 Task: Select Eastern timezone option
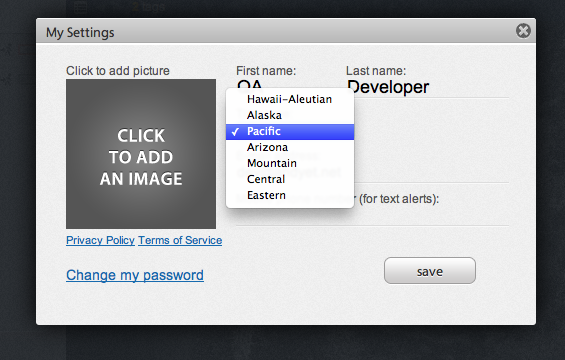pyautogui.click(x=290, y=195)
